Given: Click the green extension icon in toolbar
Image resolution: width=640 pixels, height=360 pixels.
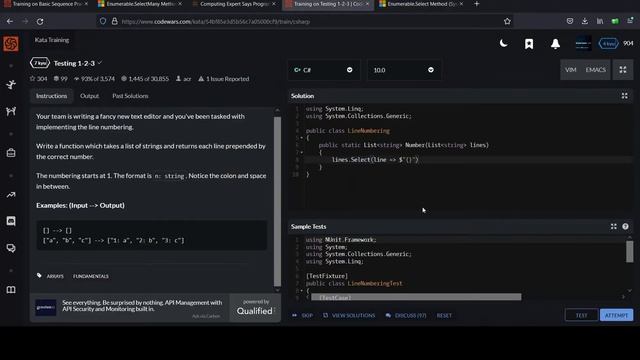Looking at the screenshot, I should (615, 21).
